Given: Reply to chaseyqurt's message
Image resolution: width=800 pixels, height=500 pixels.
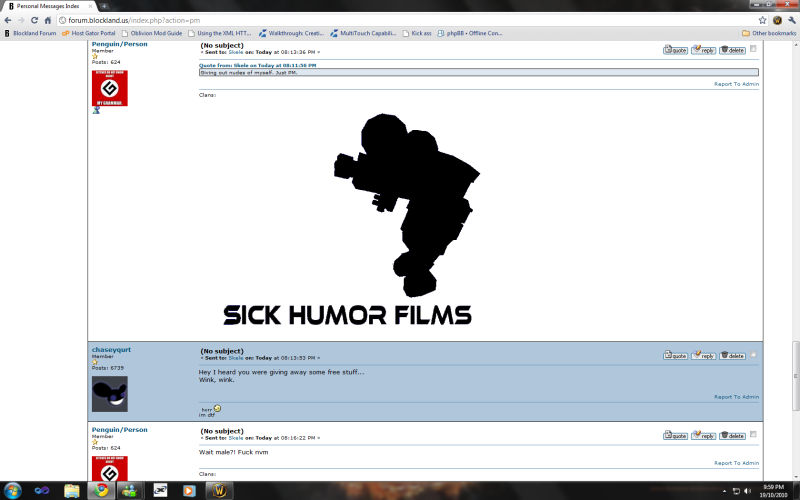Looking at the screenshot, I should [x=704, y=356].
